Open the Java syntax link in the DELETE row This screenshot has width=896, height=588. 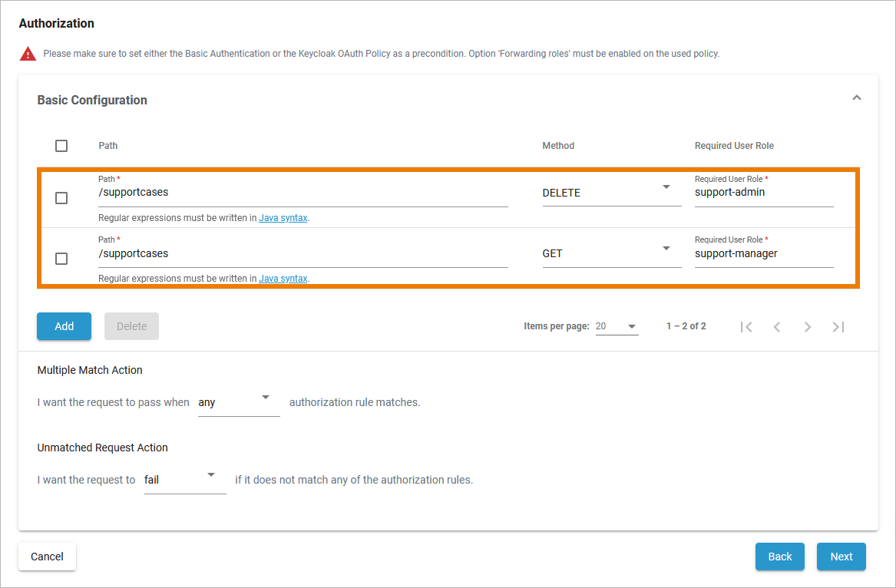(283, 217)
